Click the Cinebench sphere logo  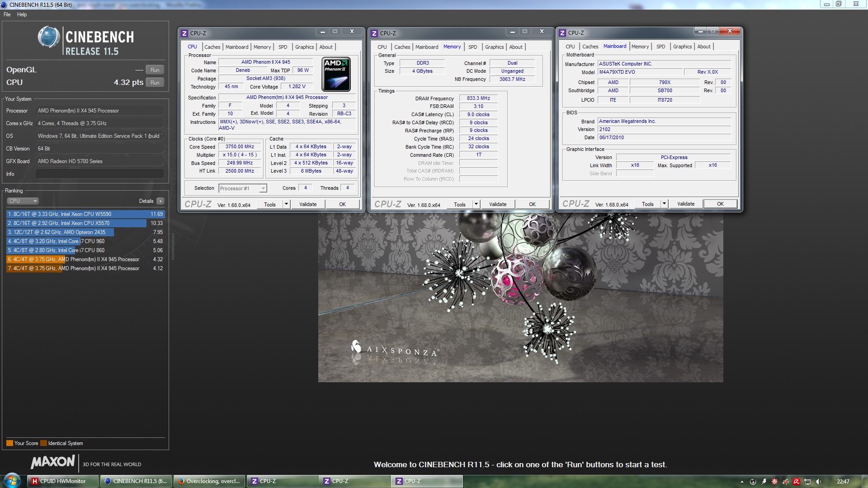pyautogui.click(x=49, y=37)
